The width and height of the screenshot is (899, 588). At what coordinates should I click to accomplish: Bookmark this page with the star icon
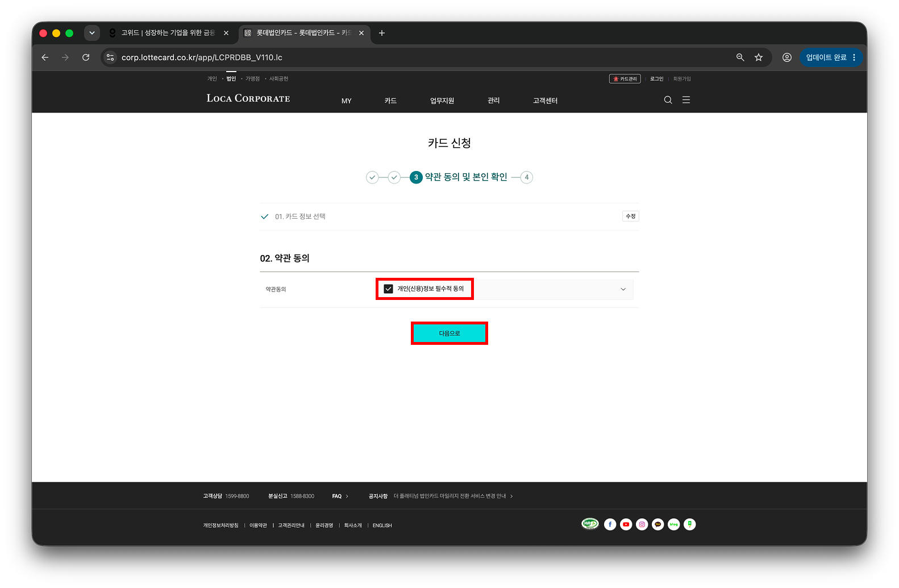(759, 57)
